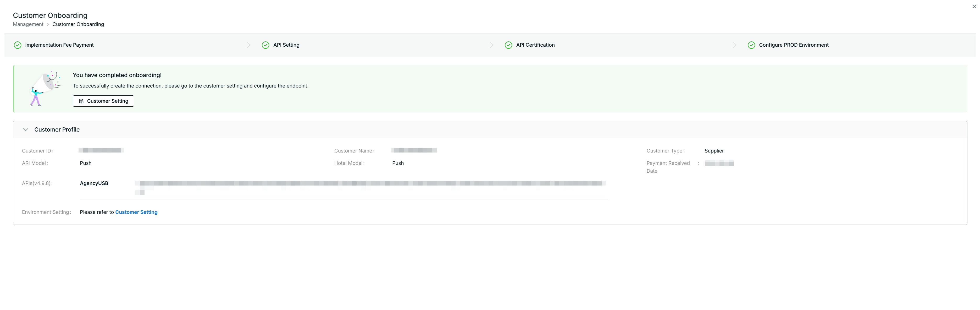Go to the API Setting step
The image size is (980, 310).
[x=286, y=45]
